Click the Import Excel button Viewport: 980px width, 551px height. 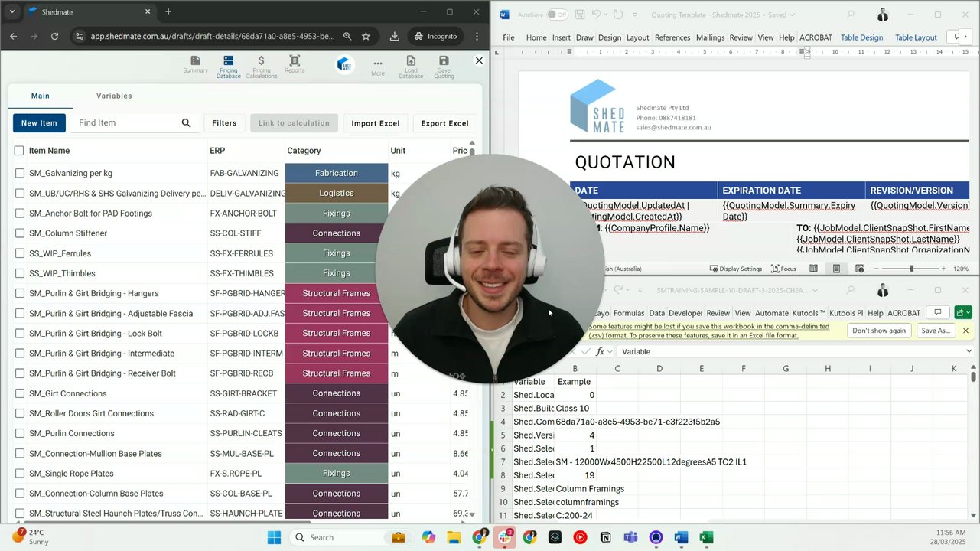coord(375,122)
